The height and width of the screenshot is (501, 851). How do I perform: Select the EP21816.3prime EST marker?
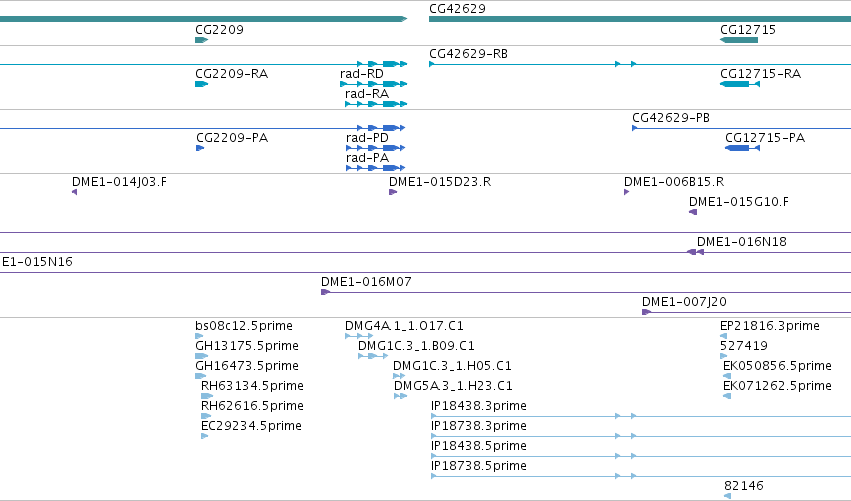click(723, 337)
